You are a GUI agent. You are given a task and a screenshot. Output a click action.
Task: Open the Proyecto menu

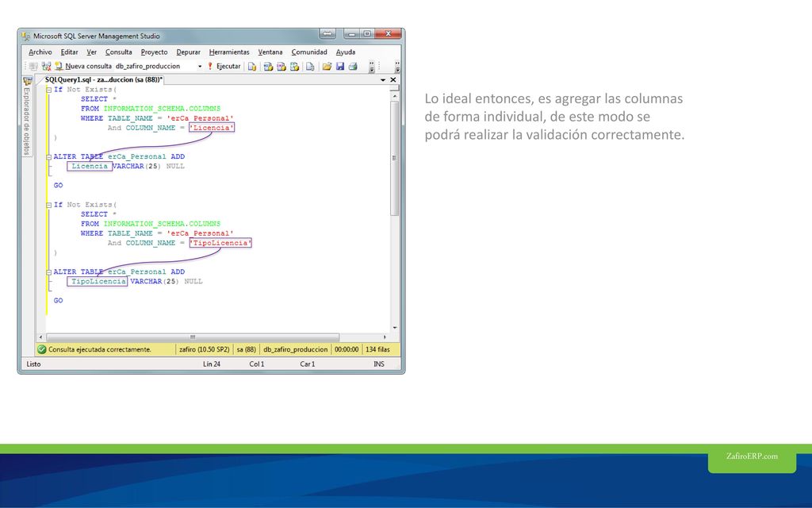click(155, 52)
